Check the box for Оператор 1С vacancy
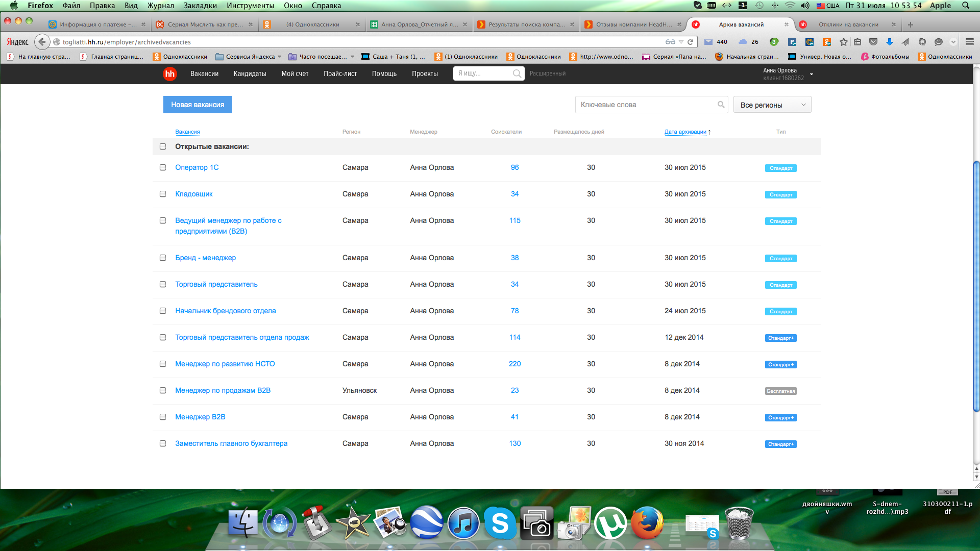 (163, 167)
